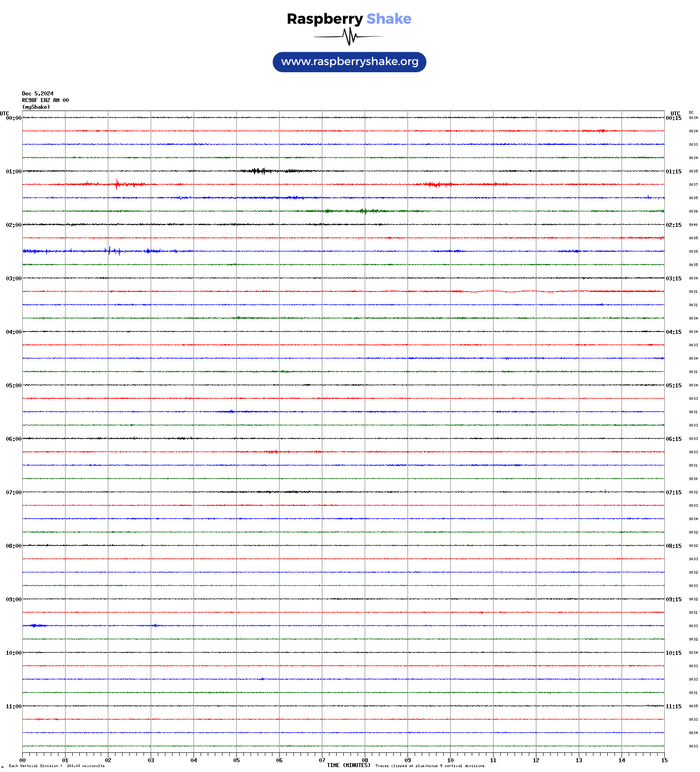Image resolution: width=700 pixels, height=772 pixels.
Task: Click minute tick label 15 on bottom axis
Action: (664, 760)
